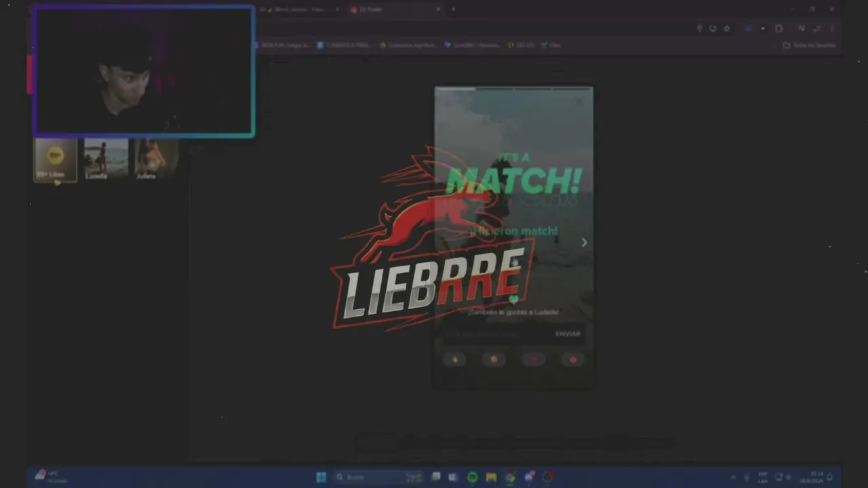Open File Explorer from the taskbar
Image resolution: width=868 pixels, height=488 pixels.
[491, 477]
